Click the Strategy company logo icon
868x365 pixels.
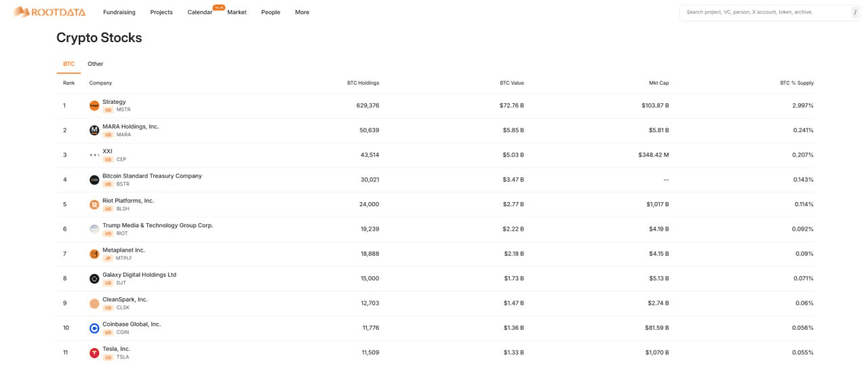(94, 105)
